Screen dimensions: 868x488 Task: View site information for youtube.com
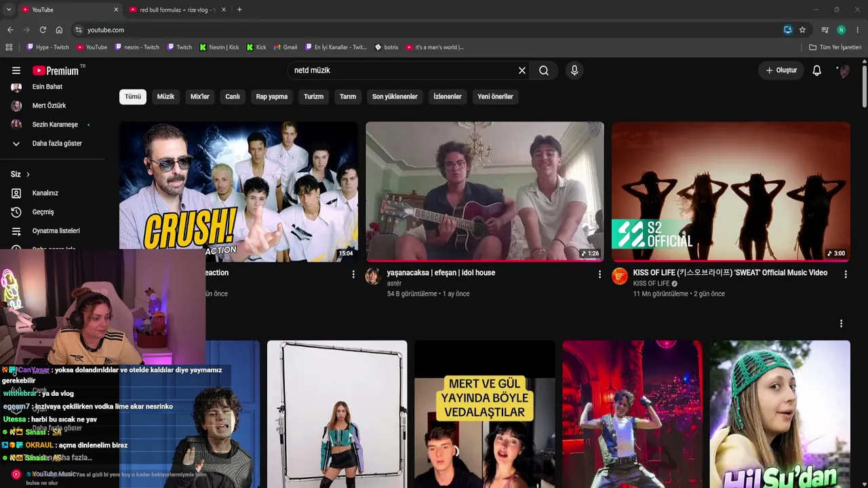(x=79, y=30)
